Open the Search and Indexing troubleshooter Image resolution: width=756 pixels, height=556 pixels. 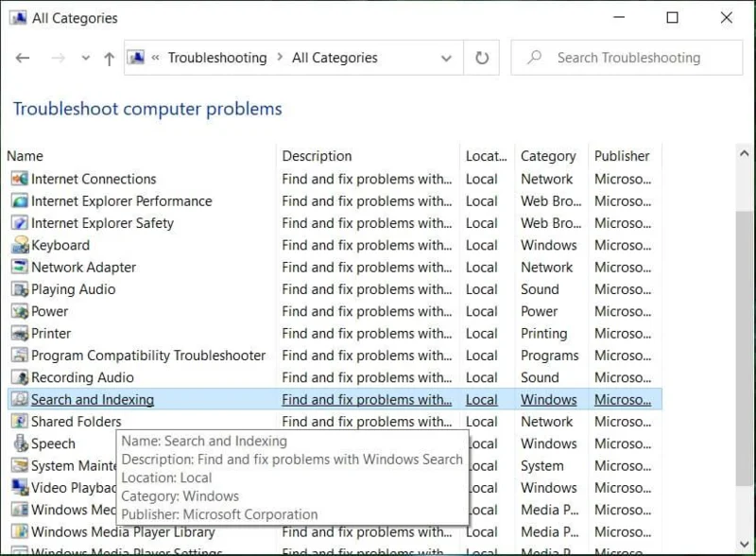pos(93,400)
